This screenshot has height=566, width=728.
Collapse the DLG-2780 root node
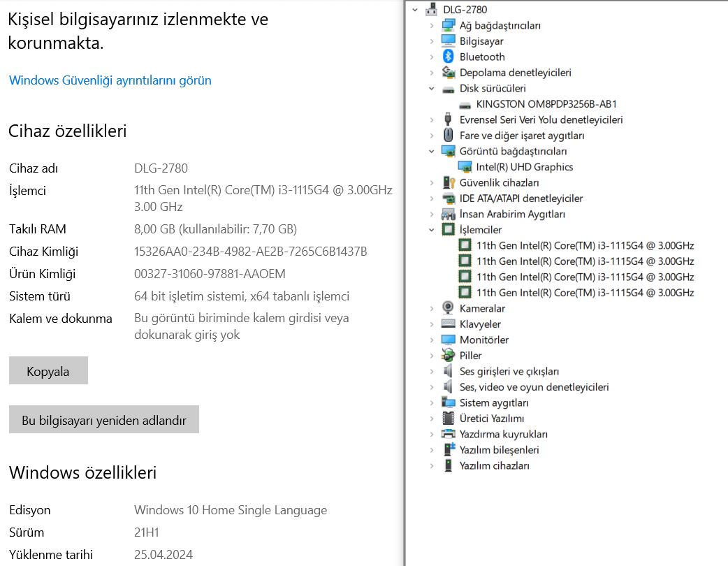tap(415, 10)
